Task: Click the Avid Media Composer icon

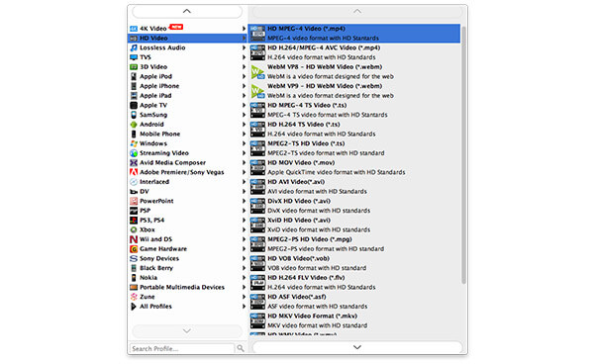Action: [x=134, y=162]
